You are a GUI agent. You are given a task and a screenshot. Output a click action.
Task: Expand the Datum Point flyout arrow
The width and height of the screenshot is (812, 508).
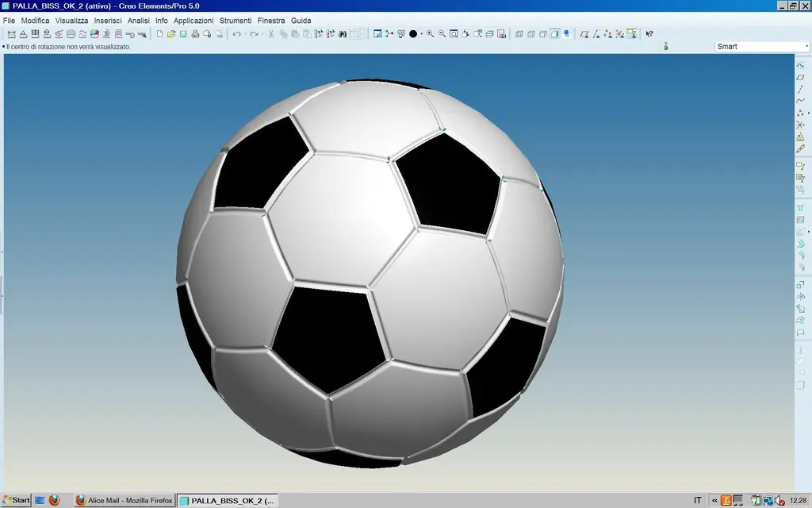pos(808,113)
